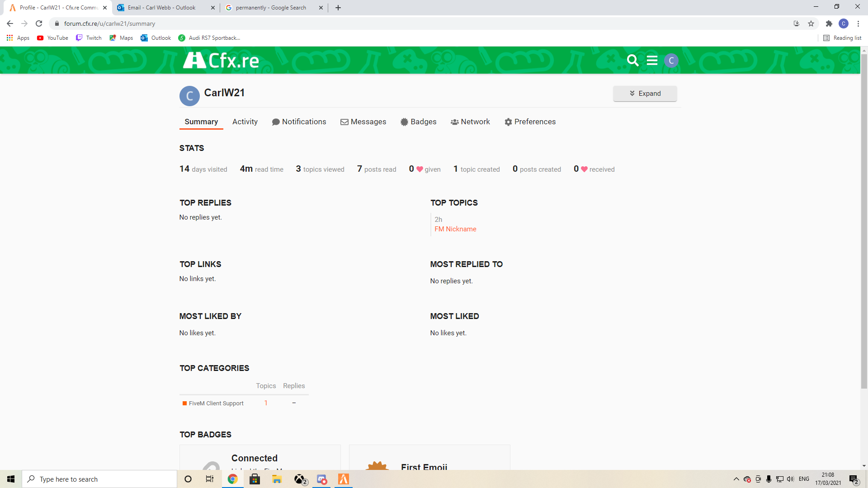Open the Apps bookmark shortcut
868x488 pixels.
(x=18, y=38)
